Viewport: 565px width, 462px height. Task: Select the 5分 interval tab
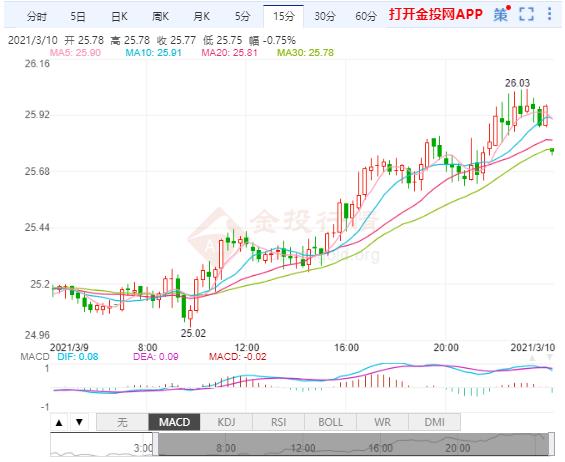242,16
